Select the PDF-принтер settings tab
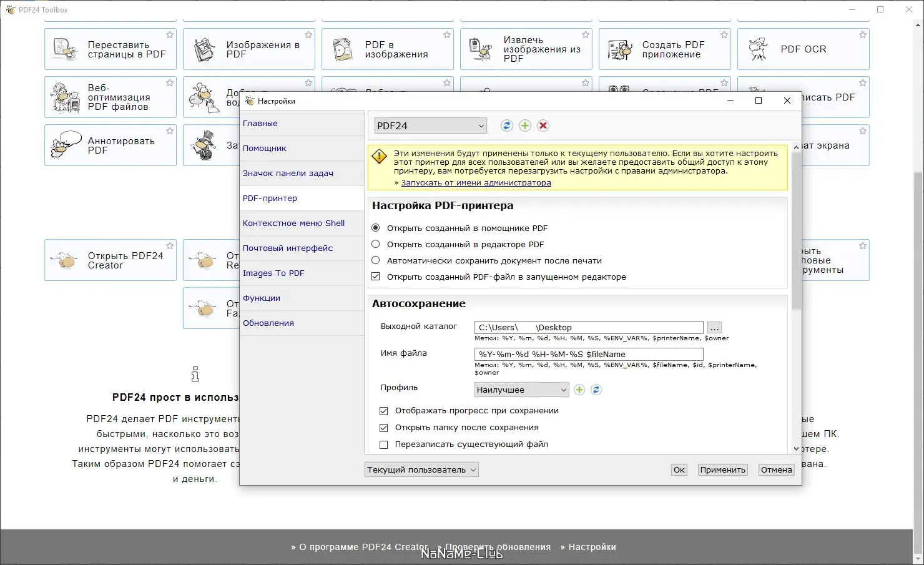 point(302,199)
